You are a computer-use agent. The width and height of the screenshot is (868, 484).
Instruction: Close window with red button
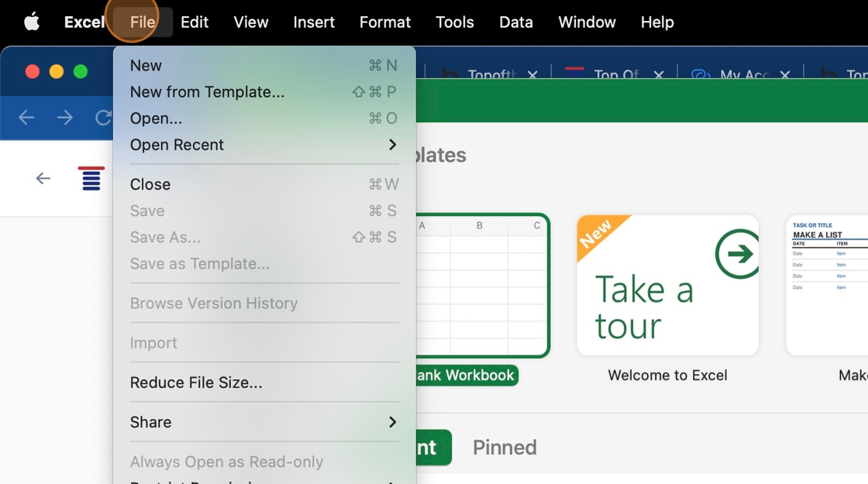click(x=32, y=72)
